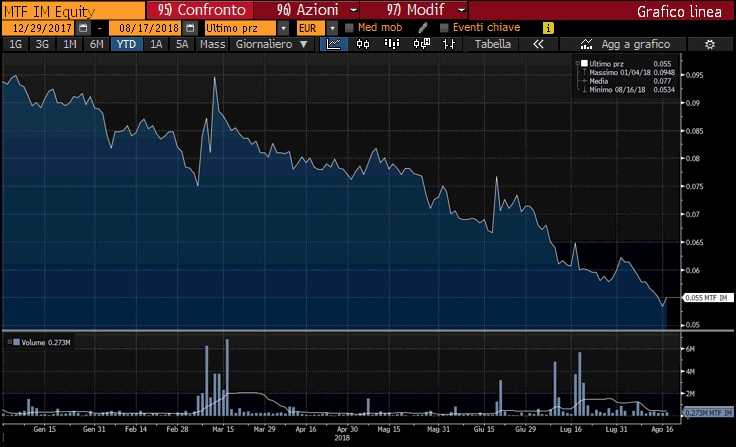736x447 pixels.
Task: Switch to candlestick chart icon
Action: [x=363, y=44]
